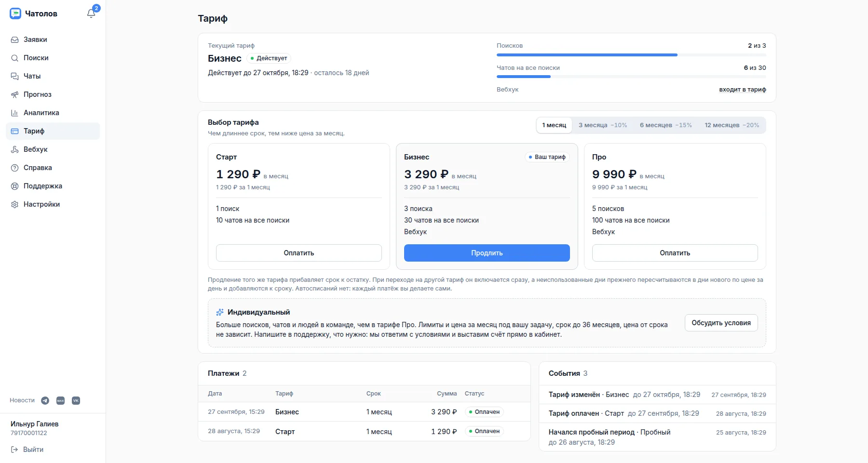This screenshot has height=463, width=868.
Task: Open Настройки gear icon
Action: pos(15,204)
